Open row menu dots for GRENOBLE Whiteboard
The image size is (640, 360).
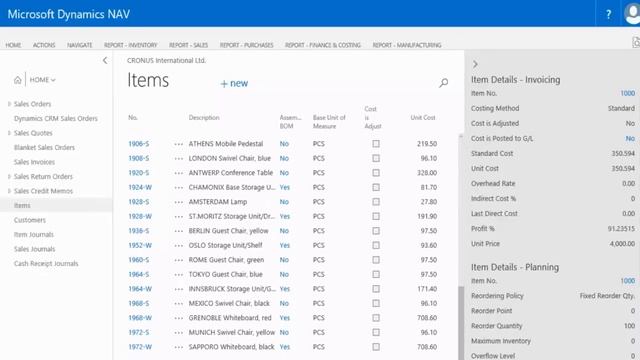pos(178,318)
